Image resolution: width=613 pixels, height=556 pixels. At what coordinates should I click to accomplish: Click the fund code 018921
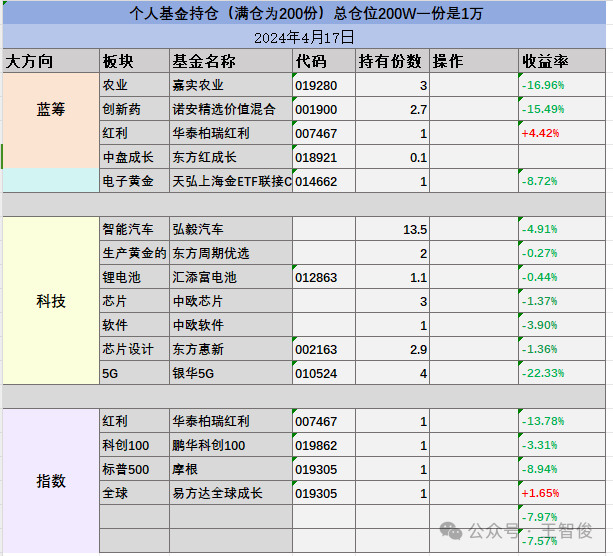(x=324, y=157)
